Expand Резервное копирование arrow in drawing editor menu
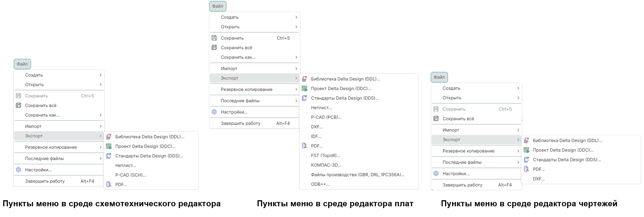 [518, 151]
